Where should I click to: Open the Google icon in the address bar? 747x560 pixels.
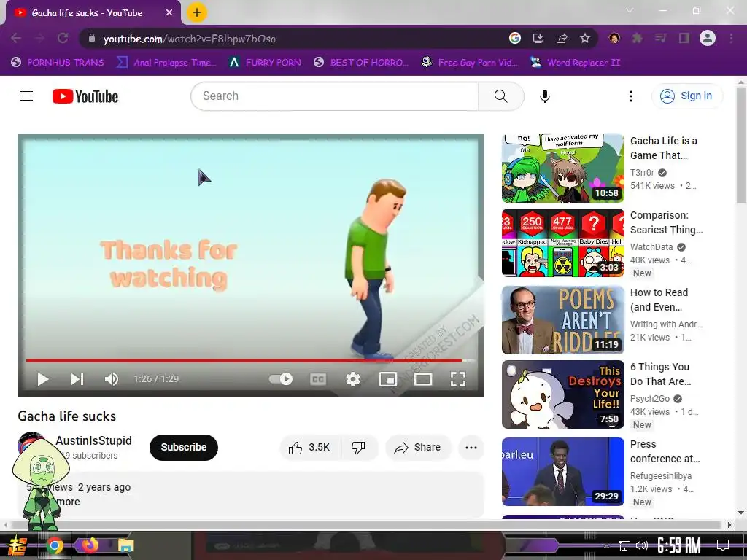pyautogui.click(x=515, y=38)
